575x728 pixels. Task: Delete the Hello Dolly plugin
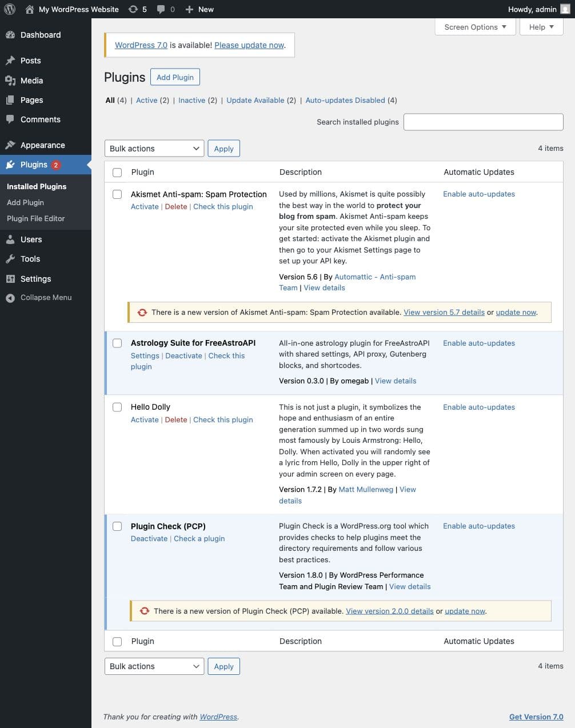(176, 419)
